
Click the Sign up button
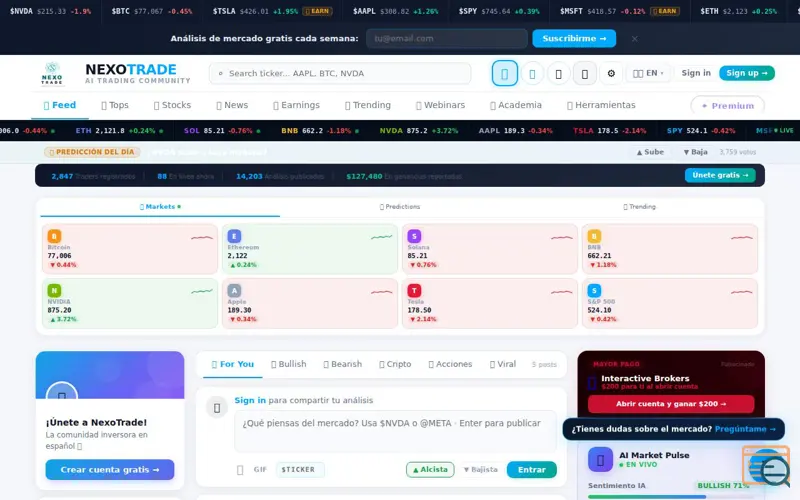point(747,73)
